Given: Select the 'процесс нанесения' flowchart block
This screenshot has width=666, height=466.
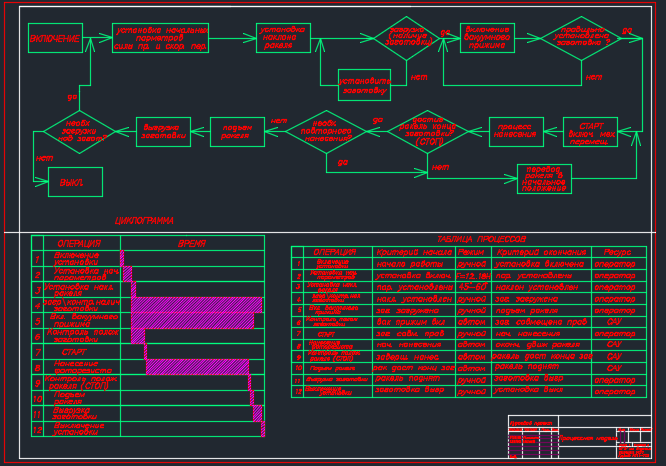Looking at the screenshot, I should click(x=516, y=132).
